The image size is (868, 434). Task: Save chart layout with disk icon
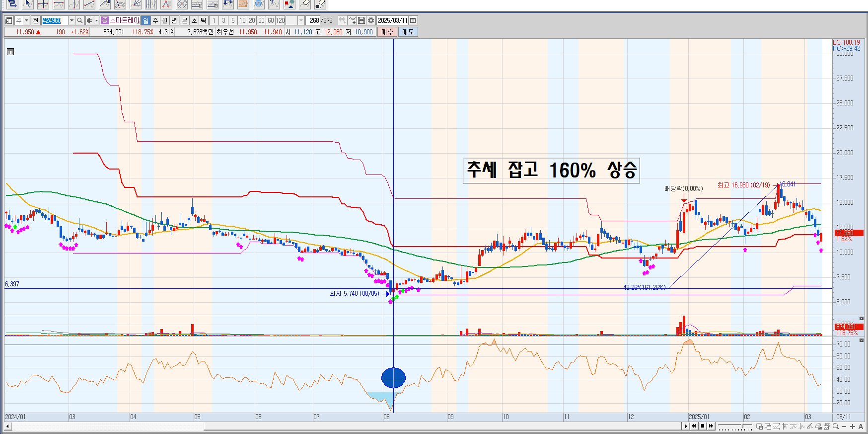[362, 20]
